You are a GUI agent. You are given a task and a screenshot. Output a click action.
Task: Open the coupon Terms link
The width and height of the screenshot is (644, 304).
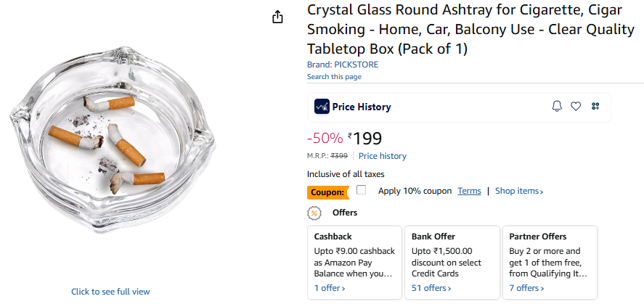pyautogui.click(x=469, y=191)
